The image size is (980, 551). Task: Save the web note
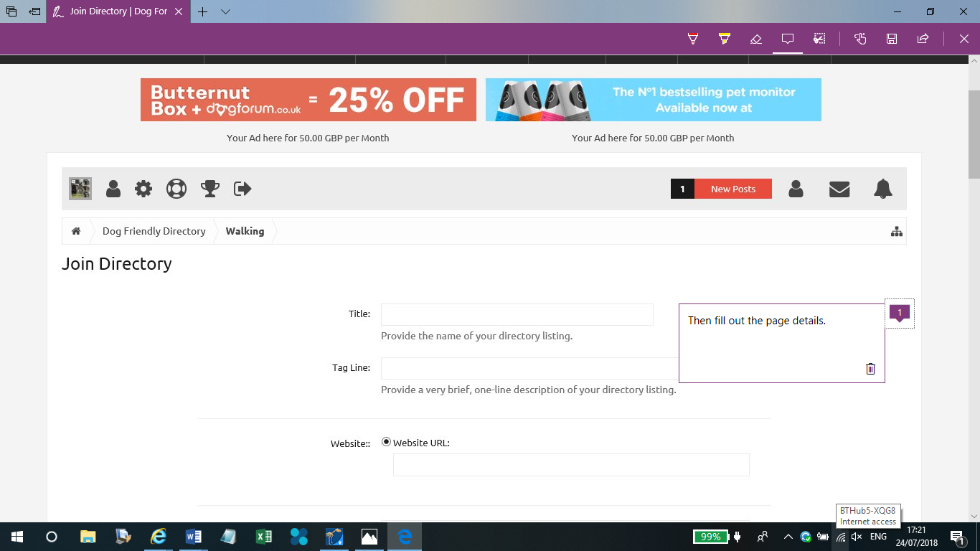(x=892, y=39)
